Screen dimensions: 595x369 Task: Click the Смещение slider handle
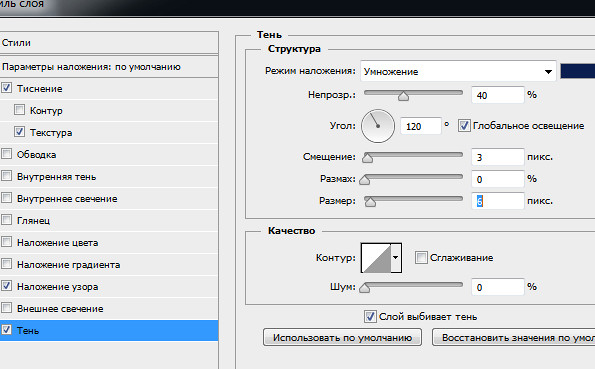[x=367, y=158]
